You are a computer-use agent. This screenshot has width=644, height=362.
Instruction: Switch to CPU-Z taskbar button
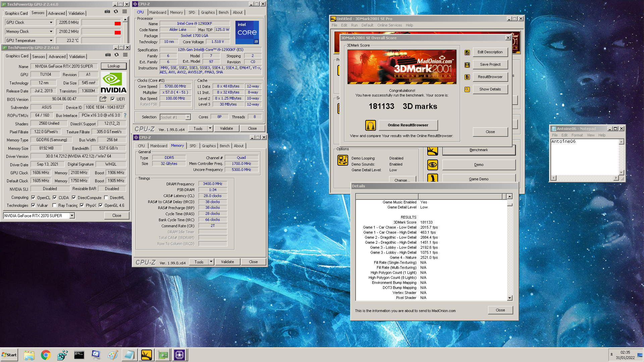(179, 355)
